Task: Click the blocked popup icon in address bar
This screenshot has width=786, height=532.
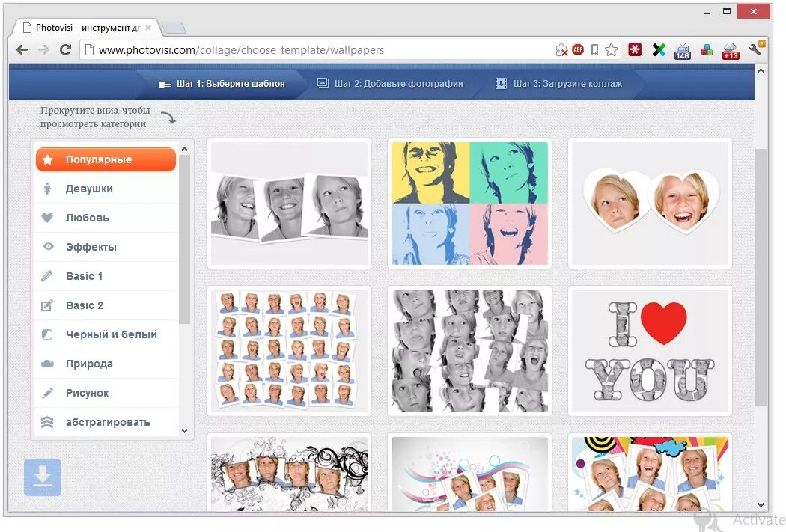Action: tap(561, 49)
